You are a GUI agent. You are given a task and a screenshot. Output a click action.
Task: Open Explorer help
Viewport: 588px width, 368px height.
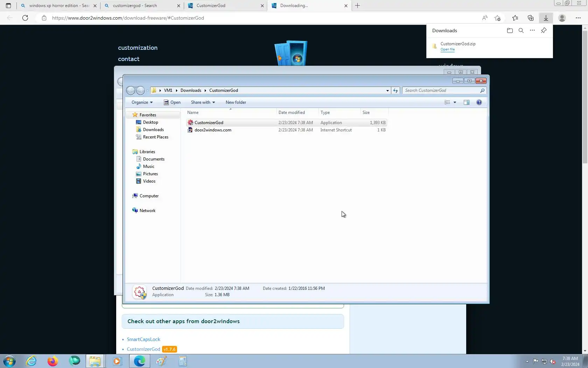click(x=479, y=102)
